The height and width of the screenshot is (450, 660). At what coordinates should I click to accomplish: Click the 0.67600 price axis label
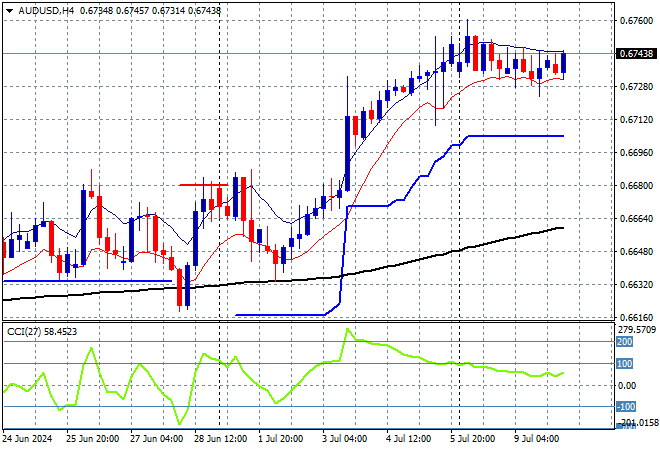pyautogui.click(x=636, y=20)
